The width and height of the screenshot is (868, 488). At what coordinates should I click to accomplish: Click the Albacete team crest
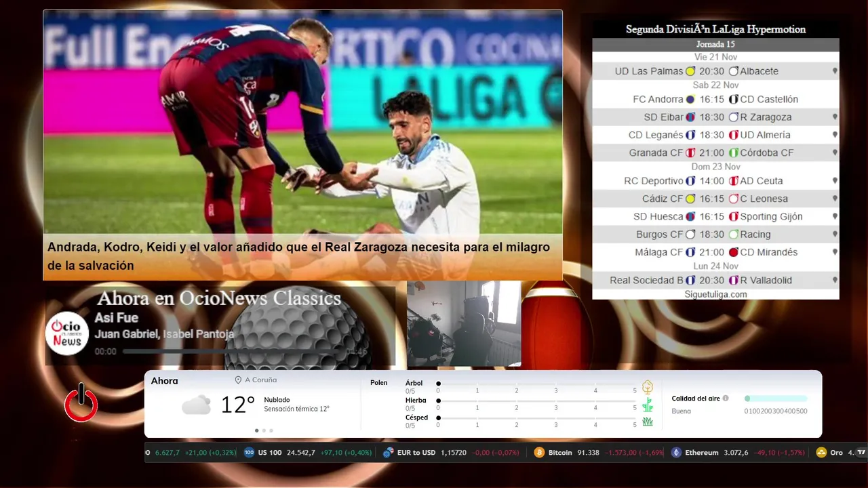pyautogui.click(x=733, y=71)
